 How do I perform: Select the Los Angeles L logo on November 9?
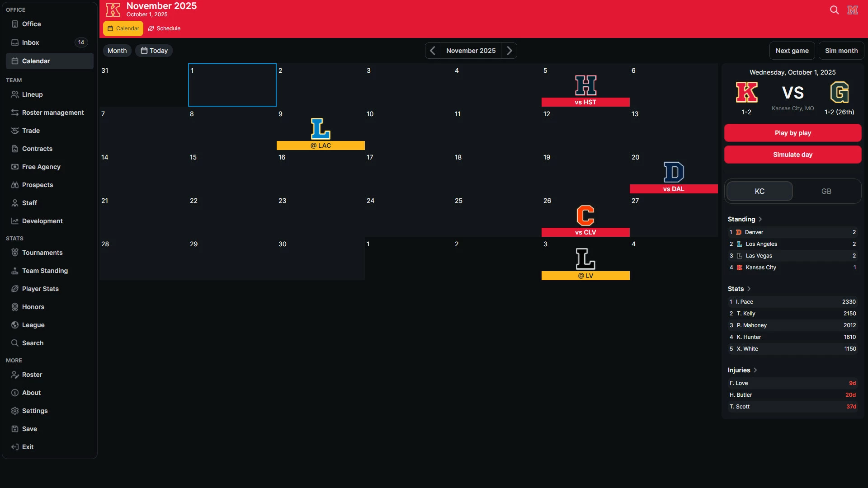click(x=321, y=129)
